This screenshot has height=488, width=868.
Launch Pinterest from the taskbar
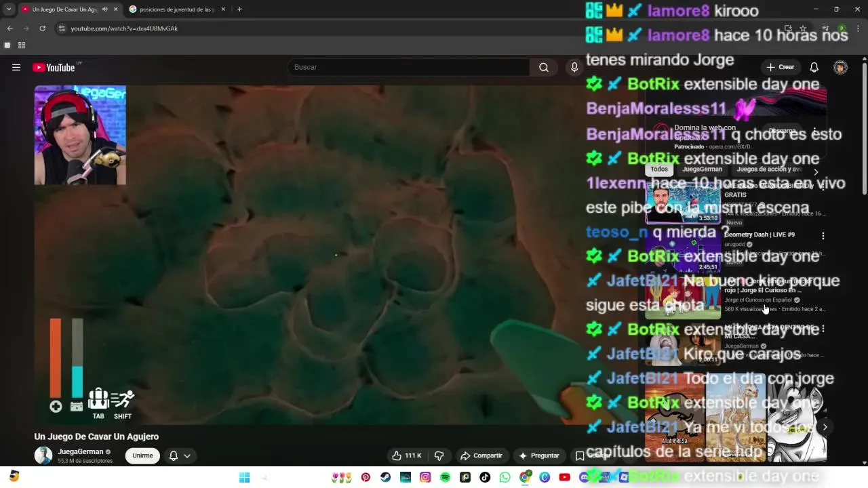(x=366, y=477)
